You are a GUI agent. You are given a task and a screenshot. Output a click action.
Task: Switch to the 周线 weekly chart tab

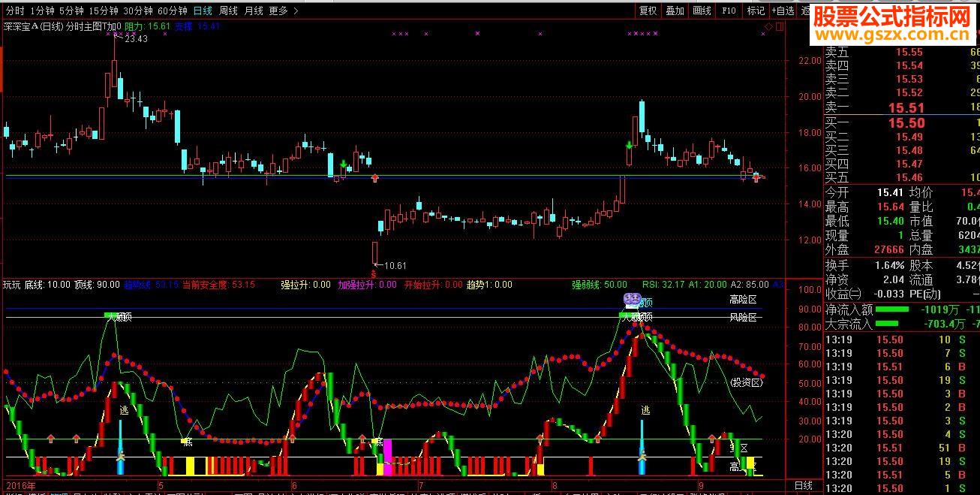pyautogui.click(x=228, y=11)
